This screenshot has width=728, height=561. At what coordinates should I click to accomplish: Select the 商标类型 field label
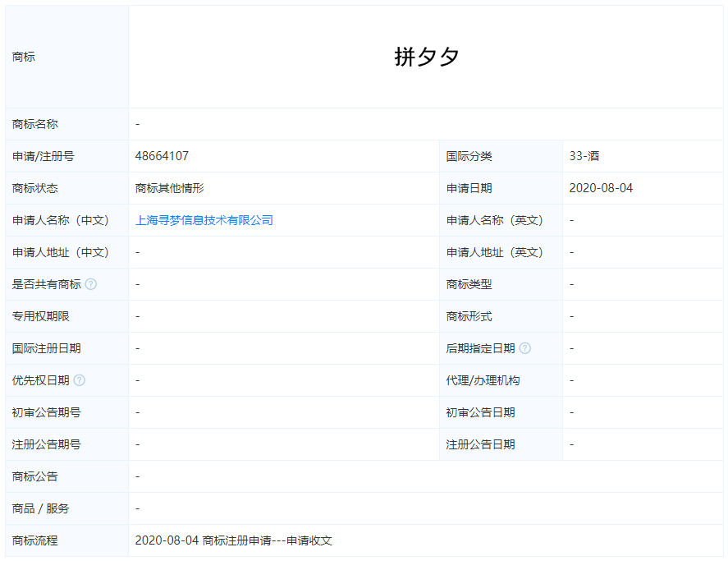pos(468,284)
